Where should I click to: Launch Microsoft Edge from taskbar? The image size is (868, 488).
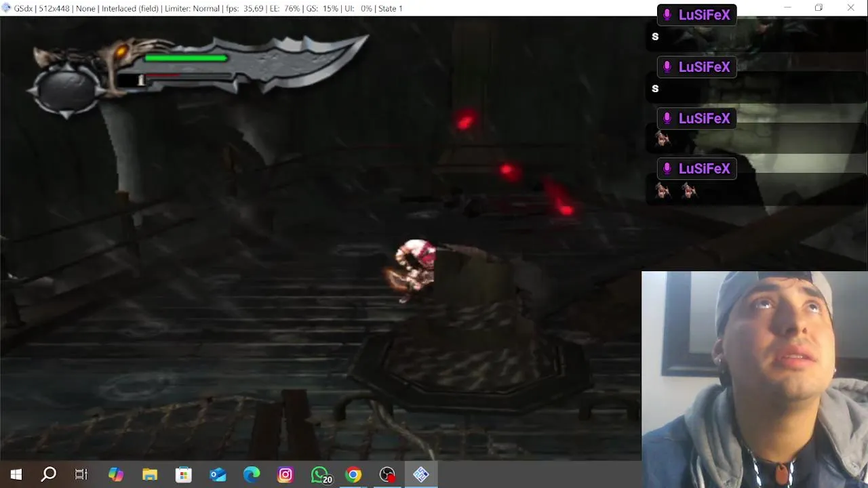coord(252,474)
